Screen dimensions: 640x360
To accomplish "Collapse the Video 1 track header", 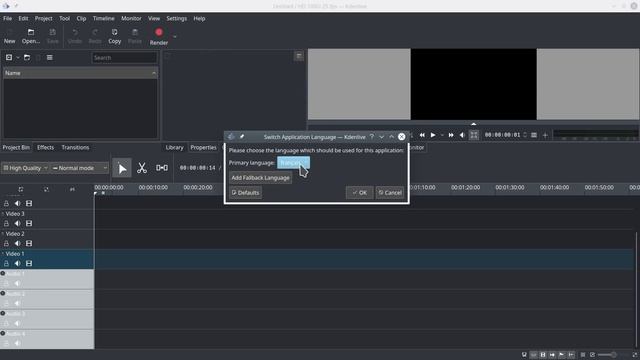I will [x=3, y=254].
